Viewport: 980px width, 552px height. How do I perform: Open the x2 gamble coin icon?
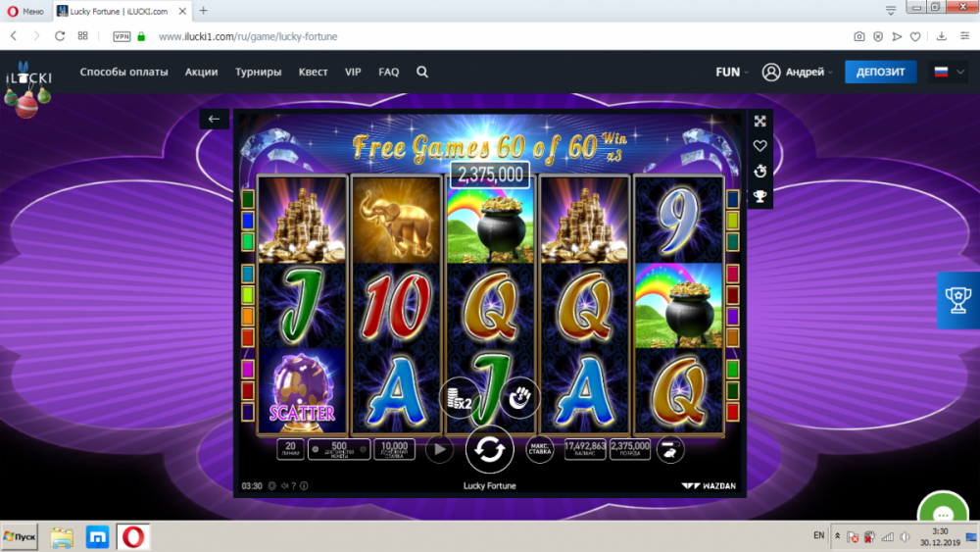point(460,398)
